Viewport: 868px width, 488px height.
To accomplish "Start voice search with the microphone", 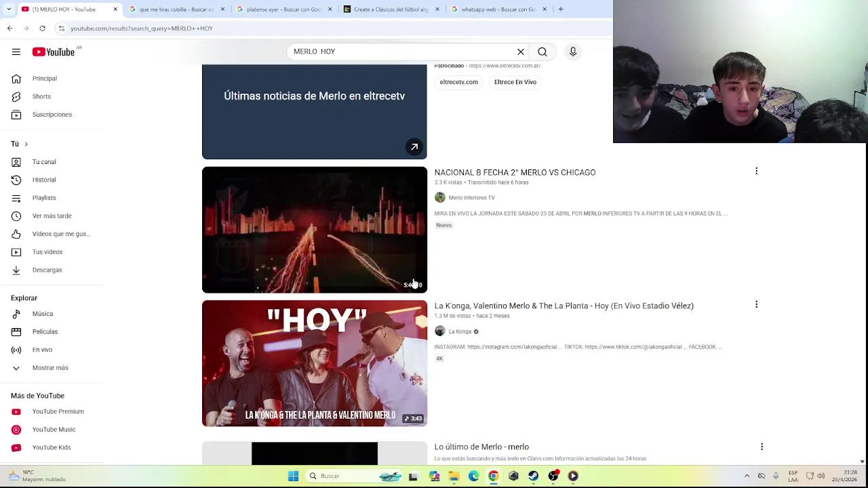I will tap(573, 52).
